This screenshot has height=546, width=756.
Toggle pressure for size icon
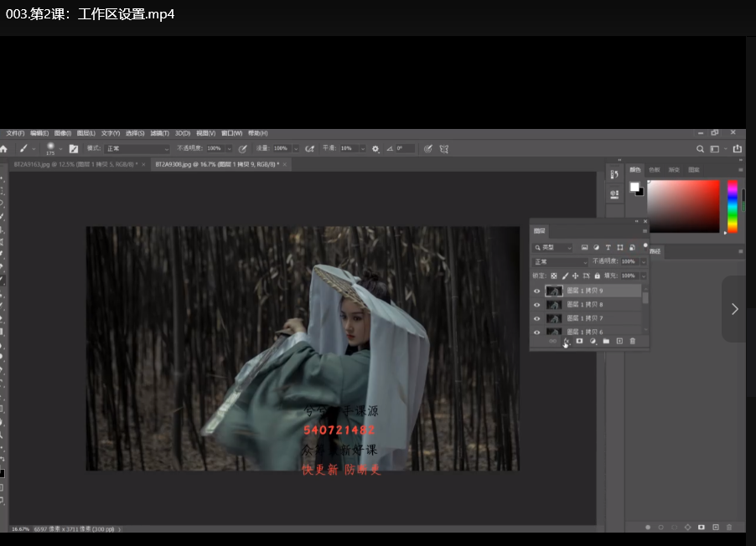(x=427, y=149)
